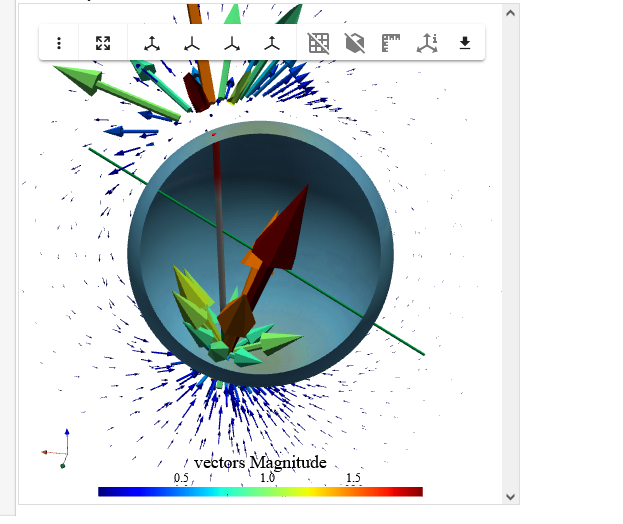This screenshot has height=524, width=623.
Task: Click the download icon in the toolbar
Action: coord(465,43)
